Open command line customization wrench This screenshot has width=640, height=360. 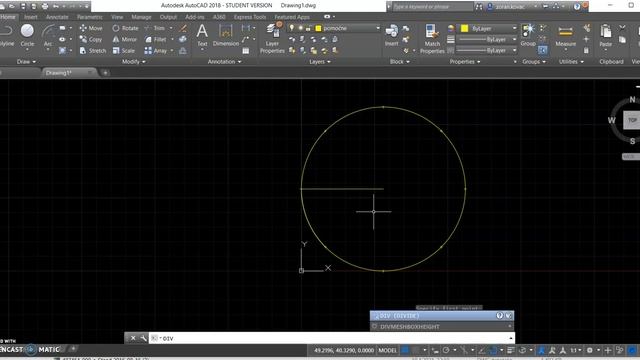click(x=143, y=338)
